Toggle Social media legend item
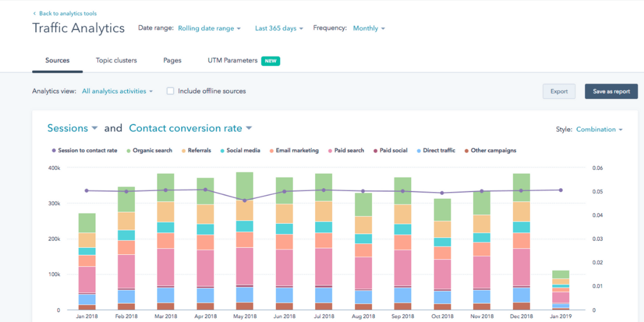The height and width of the screenshot is (322, 644). click(239, 151)
